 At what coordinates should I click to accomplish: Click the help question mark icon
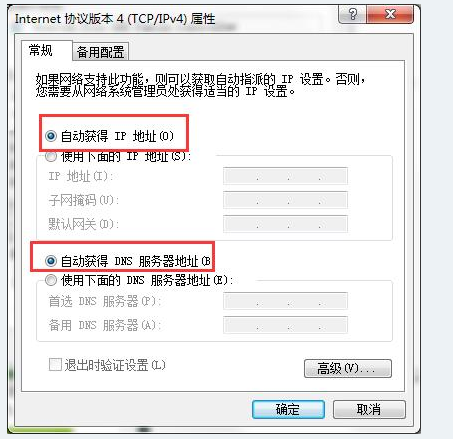pos(352,14)
